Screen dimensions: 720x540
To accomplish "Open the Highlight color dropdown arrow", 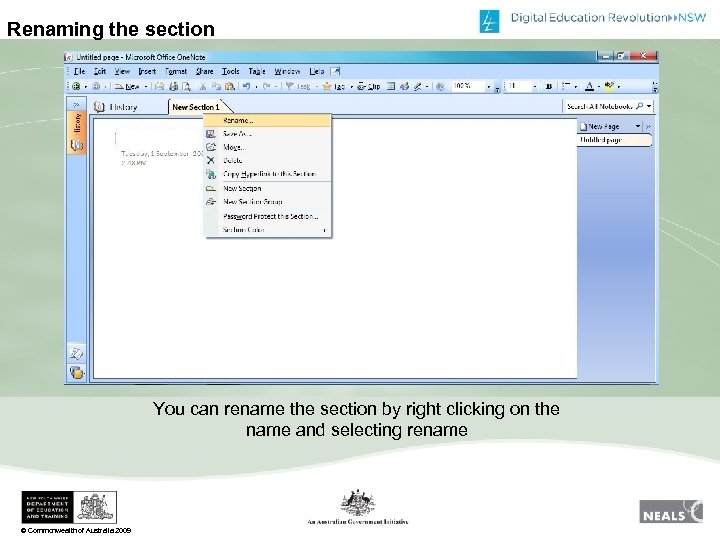I will [x=619, y=86].
